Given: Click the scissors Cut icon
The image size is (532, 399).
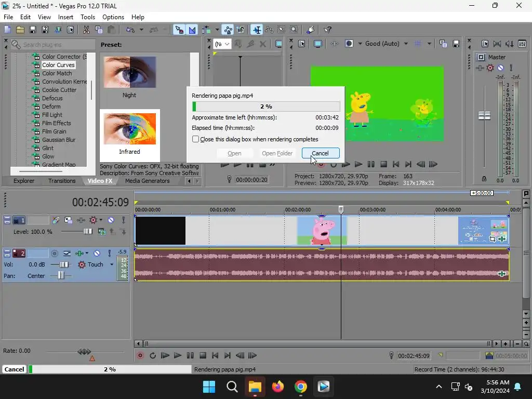Looking at the screenshot, I should pyautogui.click(x=86, y=30).
